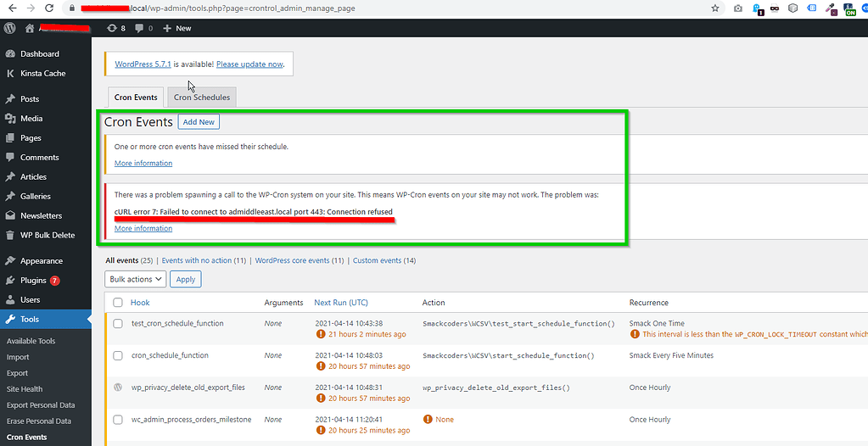The height and width of the screenshot is (446, 868).
Task: Open Export submenu item
Action: pos(17,373)
